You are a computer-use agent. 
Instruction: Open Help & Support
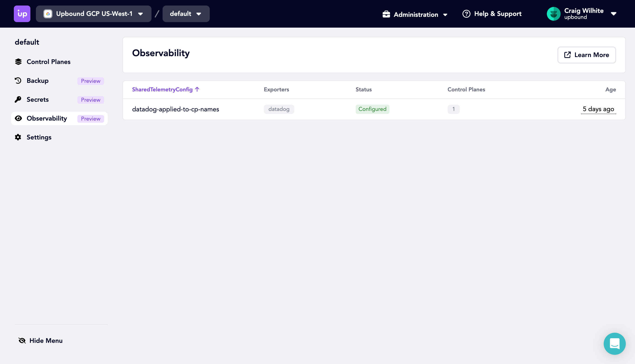pyautogui.click(x=492, y=14)
